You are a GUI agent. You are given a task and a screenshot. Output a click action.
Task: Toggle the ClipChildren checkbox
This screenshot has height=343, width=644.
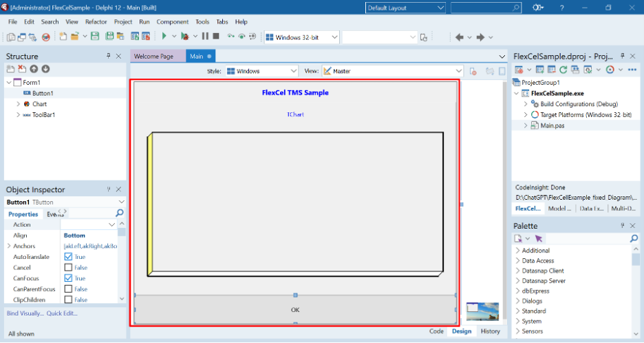click(68, 300)
